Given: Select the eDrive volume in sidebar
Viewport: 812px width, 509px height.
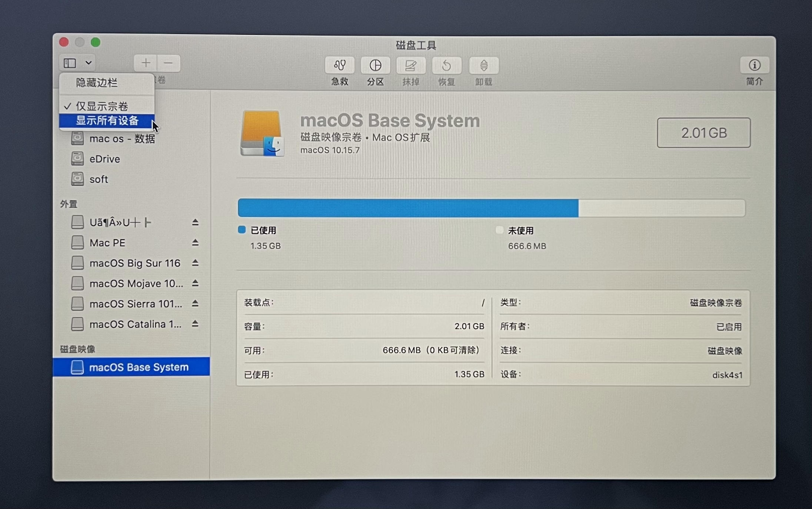Looking at the screenshot, I should pos(105,159).
